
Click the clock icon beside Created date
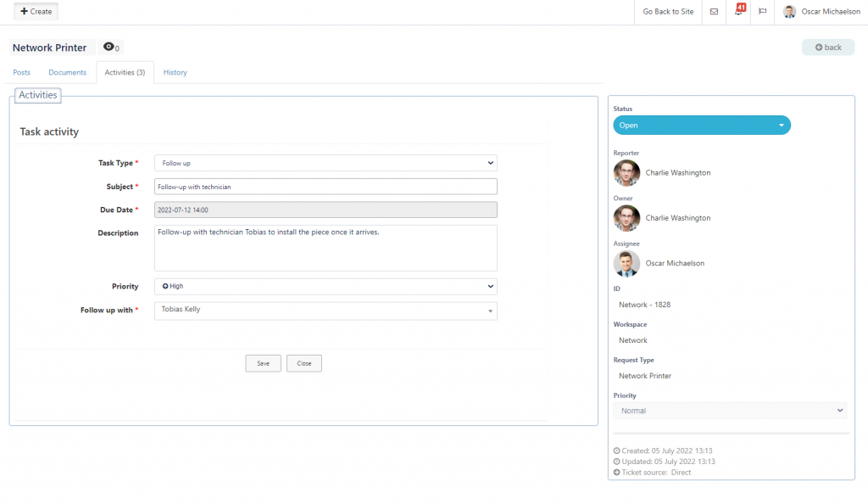pos(617,451)
